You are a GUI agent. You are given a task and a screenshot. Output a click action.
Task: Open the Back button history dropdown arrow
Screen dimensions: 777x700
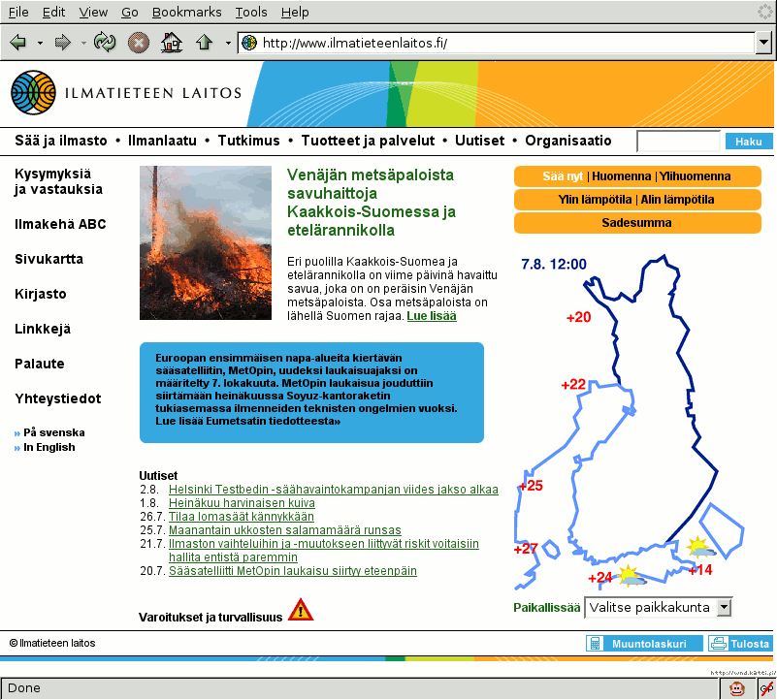(x=40, y=43)
